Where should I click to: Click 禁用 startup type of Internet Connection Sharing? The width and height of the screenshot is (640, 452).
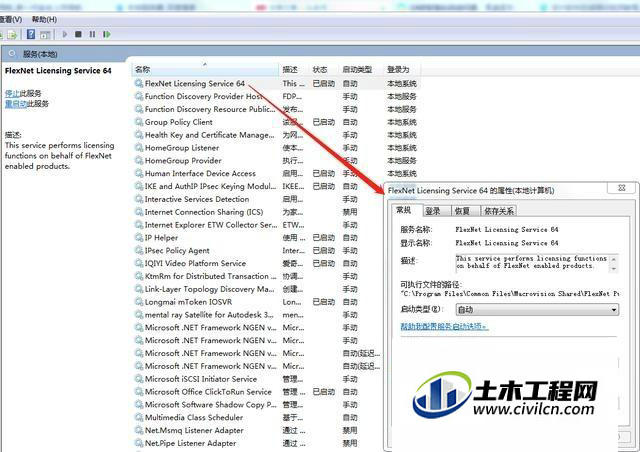click(x=350, y=212)
